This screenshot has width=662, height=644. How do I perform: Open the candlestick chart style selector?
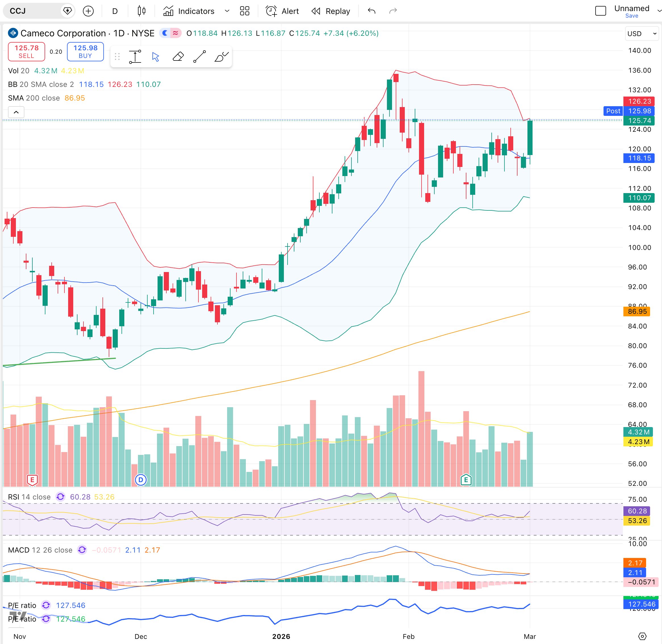pyautogui.click(x=142, y=11)
